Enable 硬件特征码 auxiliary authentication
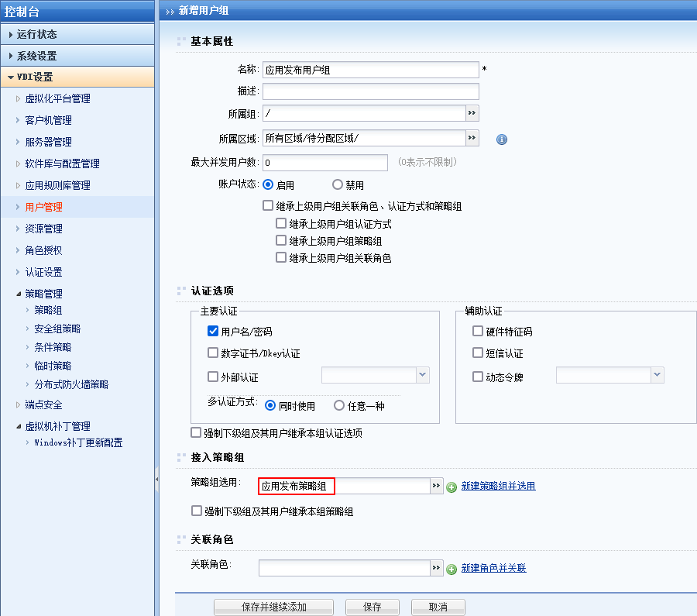Image resolution: width=697 pixels, height=616 pixels. [478, 332]
